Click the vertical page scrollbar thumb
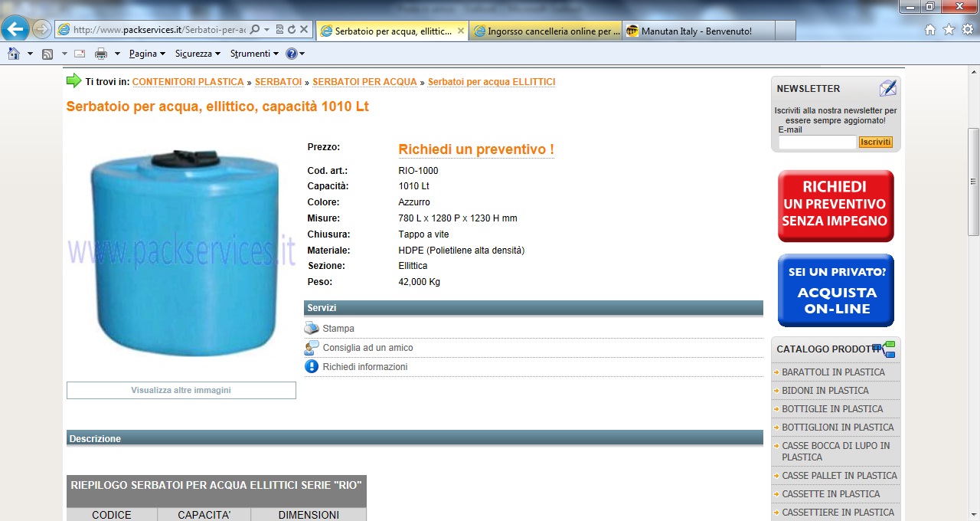 click(973, 182)
